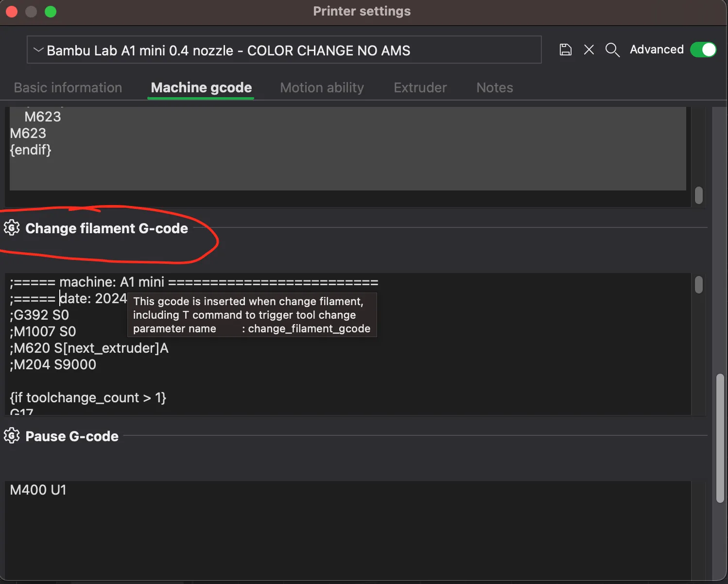
Task: Switch to the Basic information tab
Action: 68,87
